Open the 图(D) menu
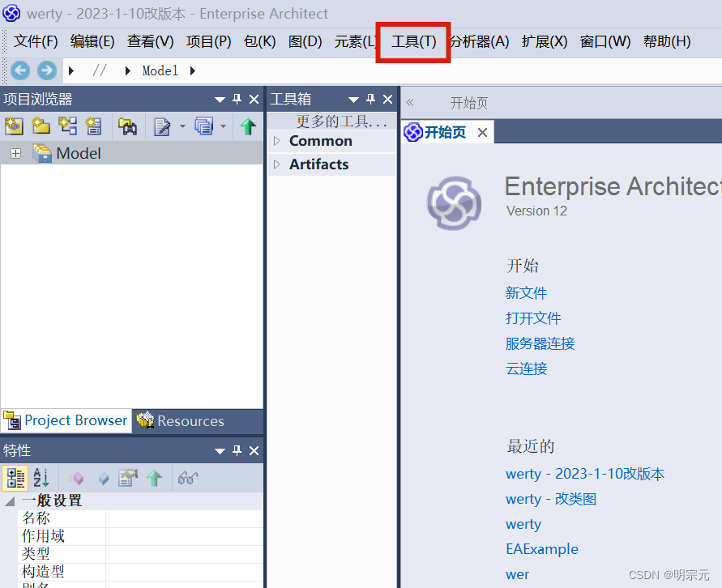This screenshot has width=722, height=588. 305,41
